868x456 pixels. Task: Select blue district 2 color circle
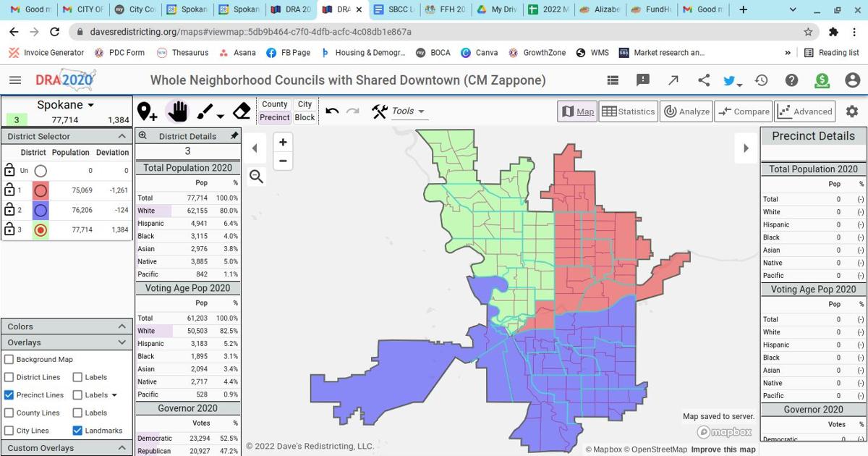click(41, 211)
